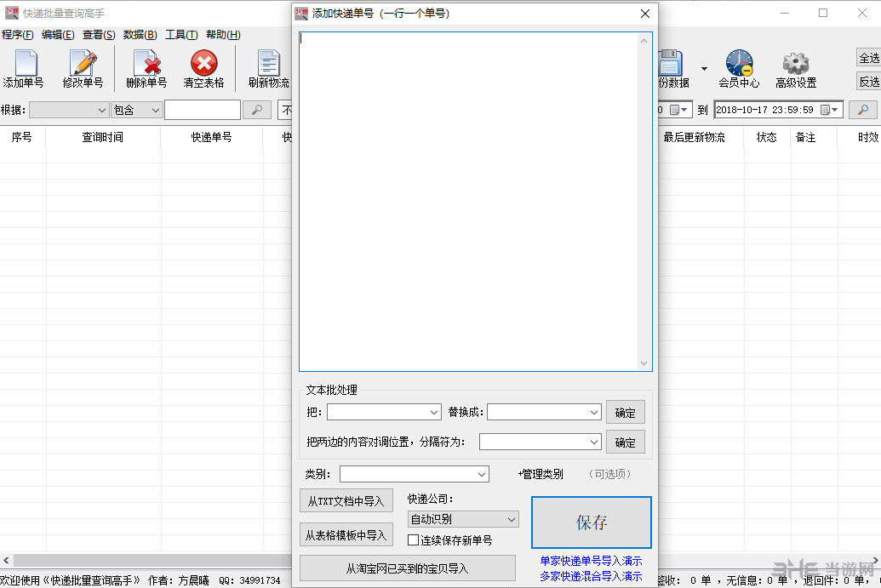Click 确定 button beside 分隔符为
881x588 pixels.
click(x=626, y=442)
